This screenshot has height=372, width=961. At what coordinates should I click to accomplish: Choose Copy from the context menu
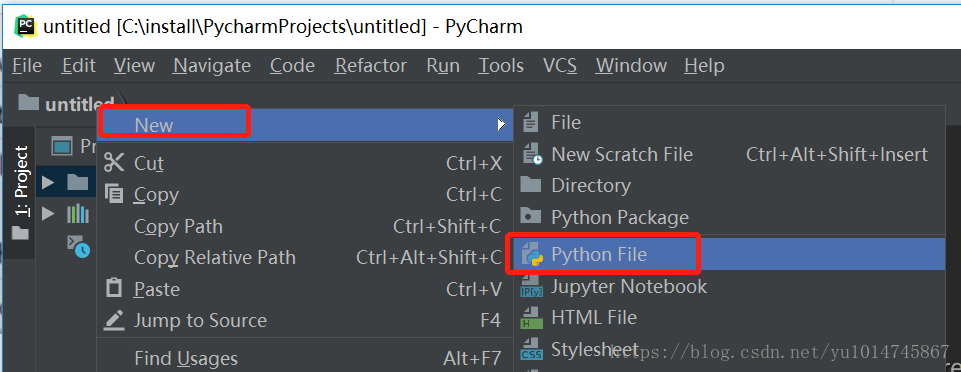pyautogui.click(x=305, y=195)
